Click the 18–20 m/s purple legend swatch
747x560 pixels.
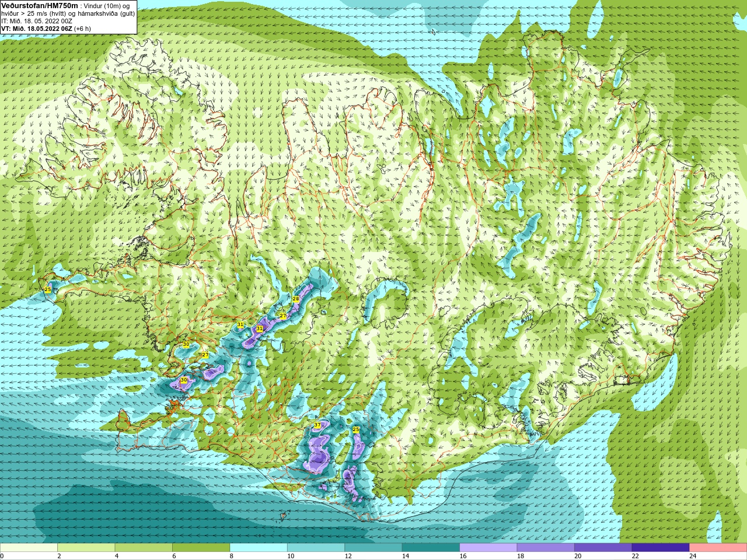point(546,548)
